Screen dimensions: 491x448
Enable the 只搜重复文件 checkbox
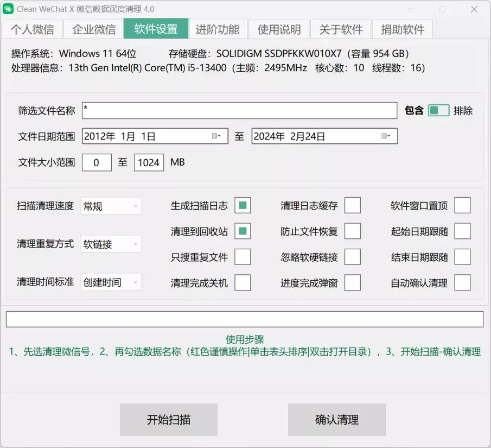tap(243, 257)
